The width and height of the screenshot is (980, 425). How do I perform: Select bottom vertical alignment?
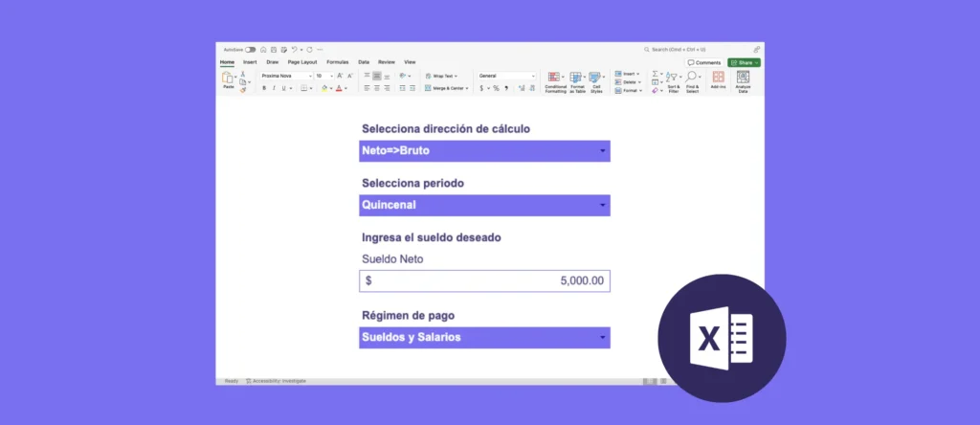coord(387,77)
